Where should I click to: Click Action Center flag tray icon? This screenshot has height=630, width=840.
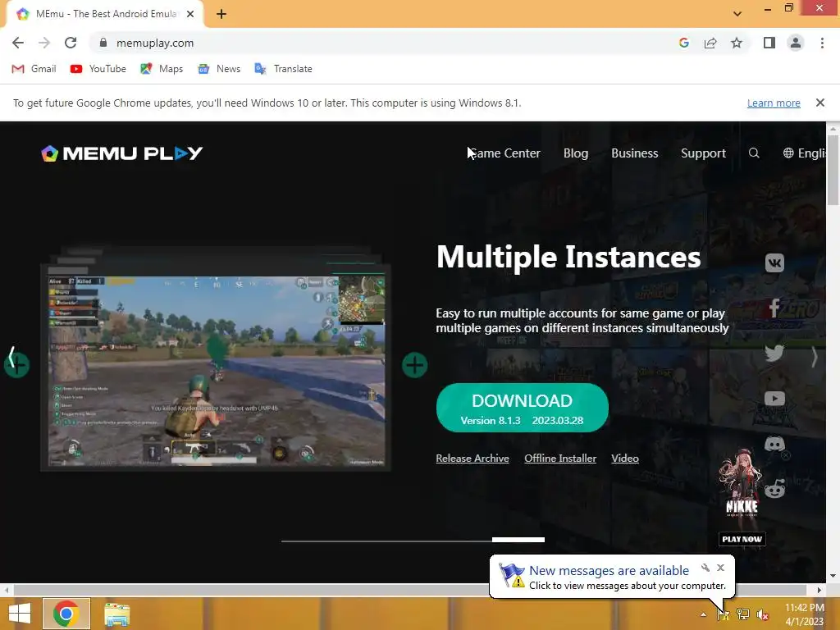click(x=724, y=614)
